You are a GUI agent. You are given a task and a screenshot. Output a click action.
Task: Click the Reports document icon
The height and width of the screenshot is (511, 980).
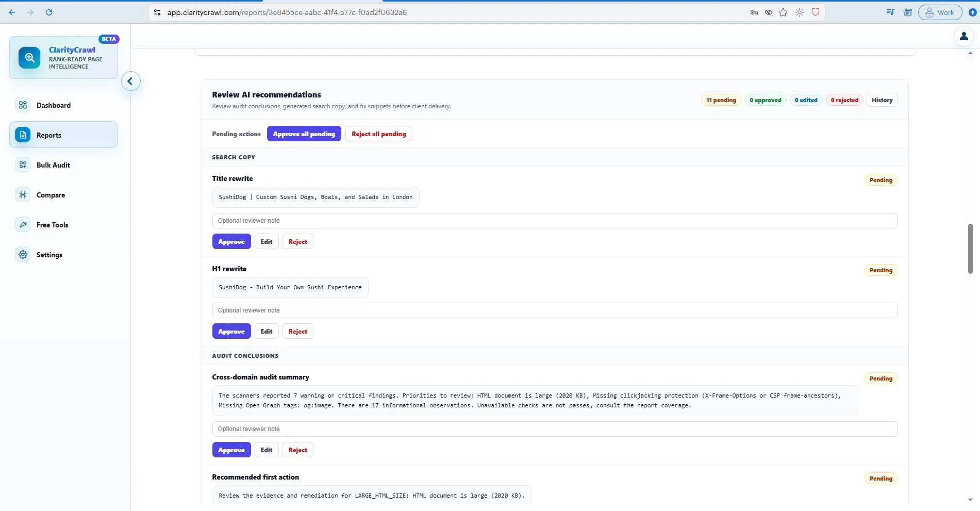pyautogui.click(x=23, y=135)
